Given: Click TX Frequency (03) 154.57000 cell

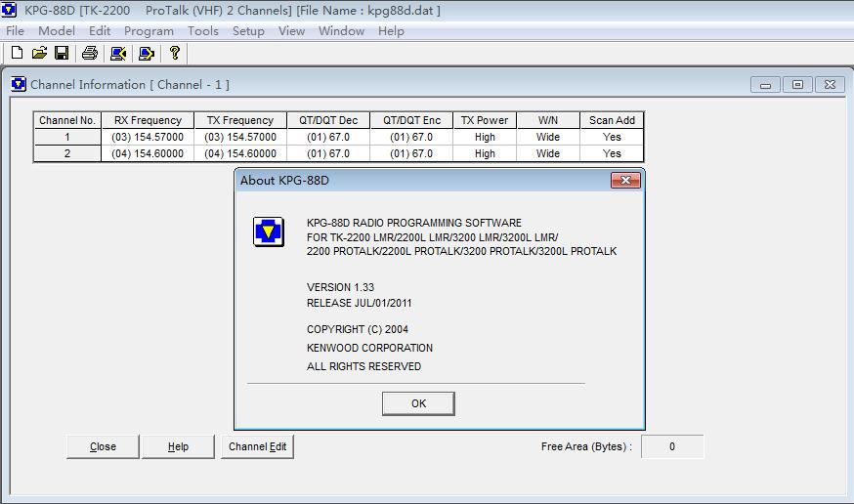Looking at the screenshot, I should [240, 137].
